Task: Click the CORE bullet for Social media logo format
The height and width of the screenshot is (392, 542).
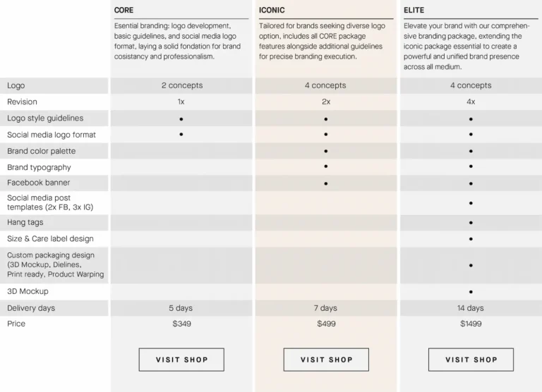Action: click(181, 134)
